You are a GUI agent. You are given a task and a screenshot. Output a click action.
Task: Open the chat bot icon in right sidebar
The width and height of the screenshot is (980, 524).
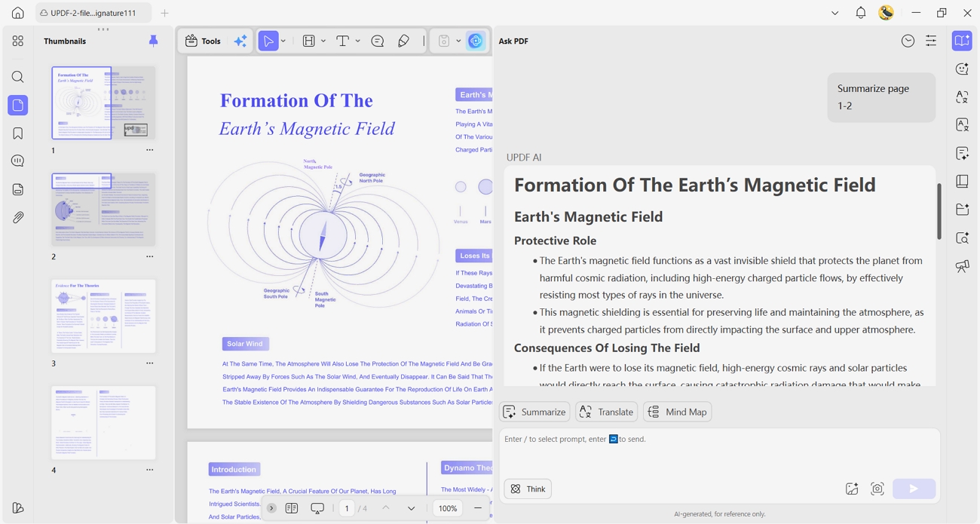coord(962,69)
